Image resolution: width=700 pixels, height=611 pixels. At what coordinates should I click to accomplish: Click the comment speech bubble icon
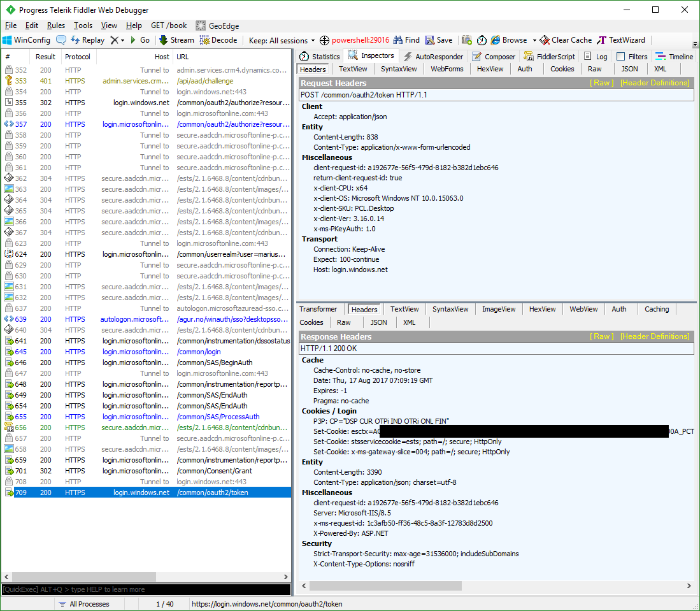61,40
